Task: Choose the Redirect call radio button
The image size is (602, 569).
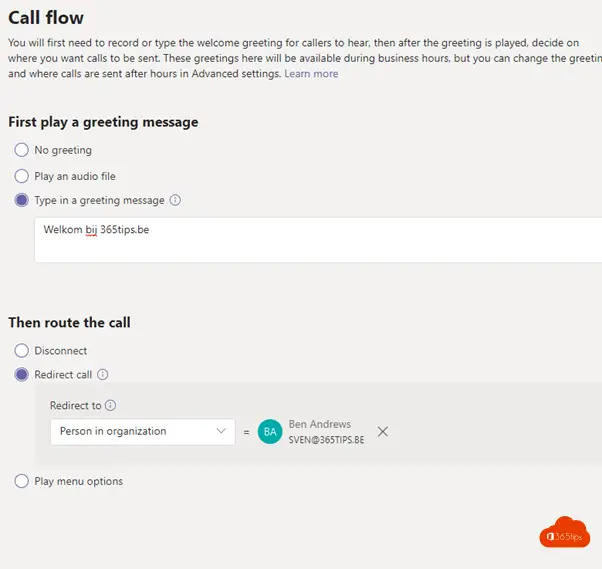Action: [x=22, y=374]
